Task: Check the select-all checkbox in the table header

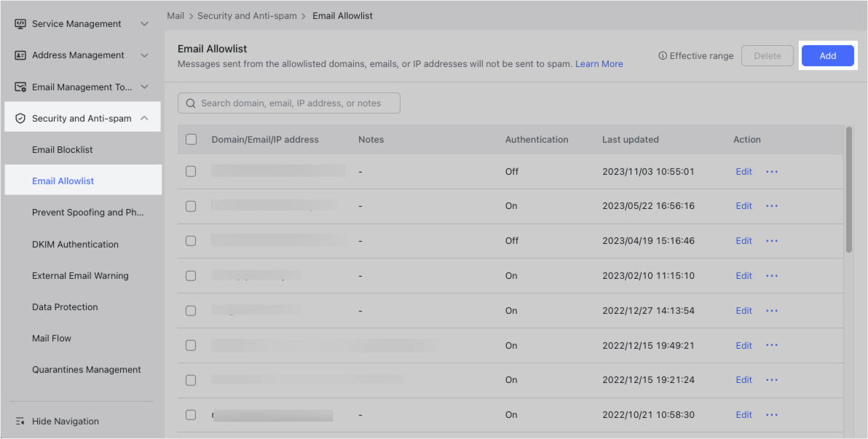Action: click(x=191, y=139)
